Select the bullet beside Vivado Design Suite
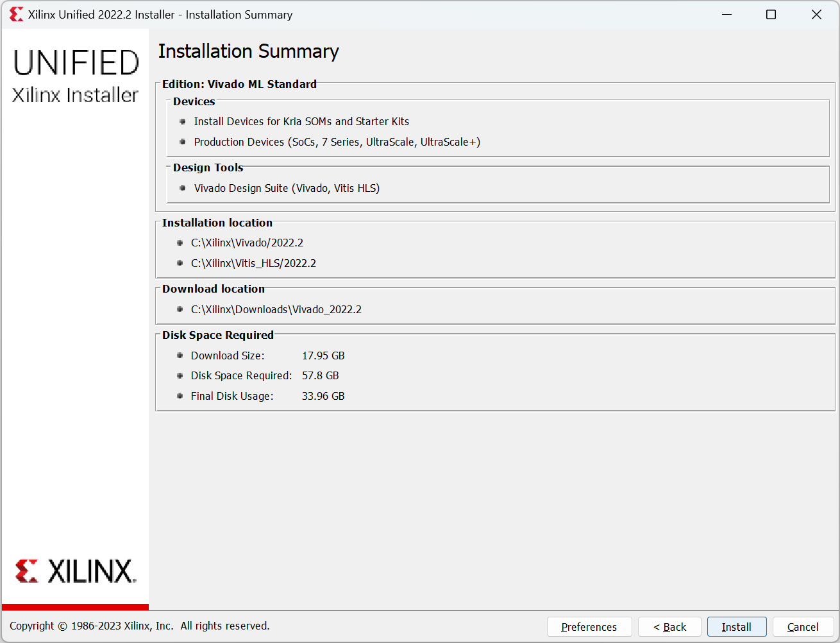The image size is (840, 643). 181,188
